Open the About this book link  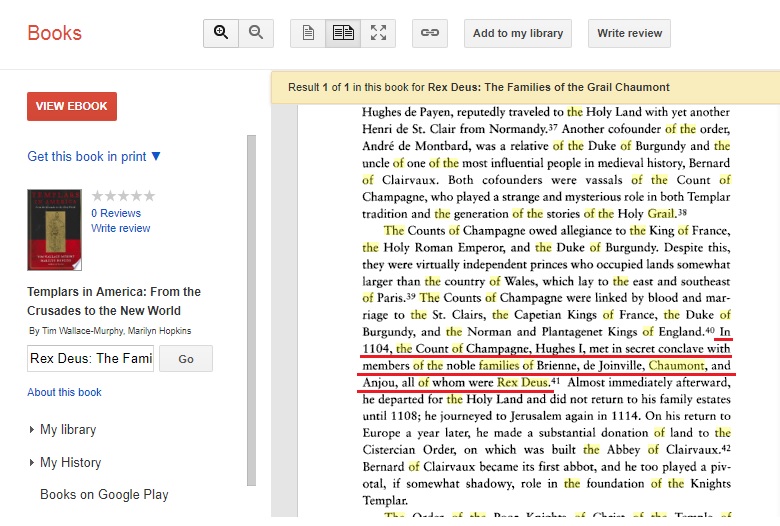coord(65,392)
